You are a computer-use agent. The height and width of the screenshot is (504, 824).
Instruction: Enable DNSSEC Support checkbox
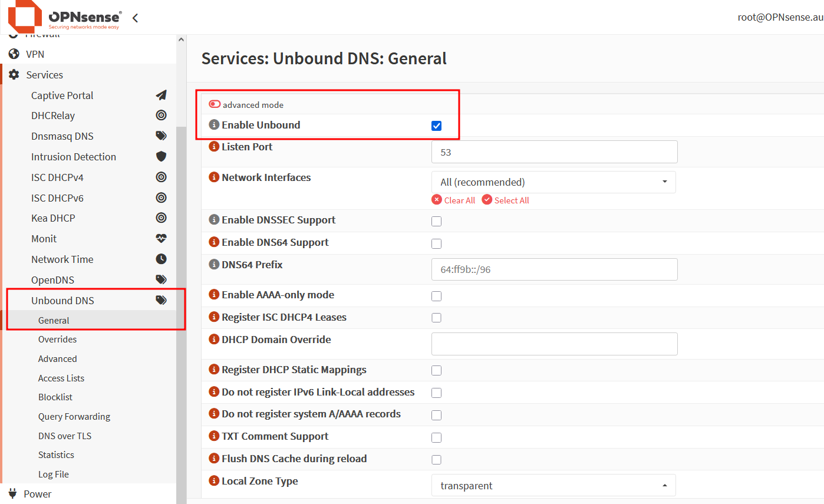click(437, 222)
